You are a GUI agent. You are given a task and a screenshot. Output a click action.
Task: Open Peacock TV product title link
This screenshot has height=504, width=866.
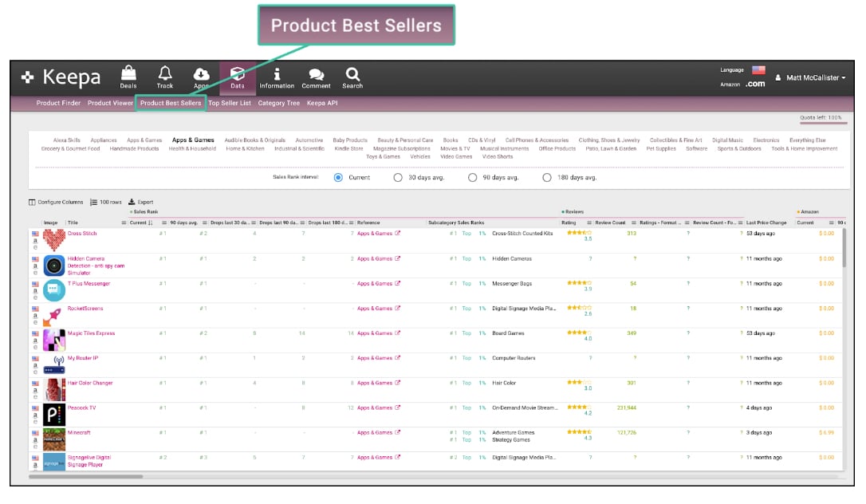pyautogui.click(x=82, y=408)
